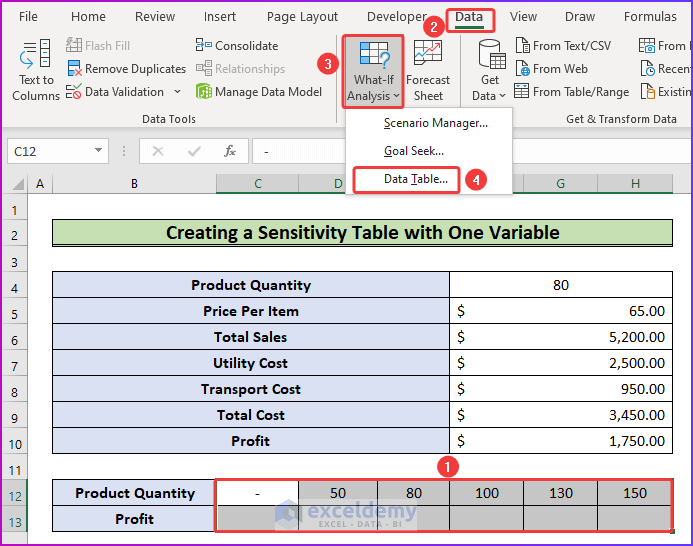Open Manage Data Model
The width and height of the screenshot is (693, 546).
(x=259, y=92)
